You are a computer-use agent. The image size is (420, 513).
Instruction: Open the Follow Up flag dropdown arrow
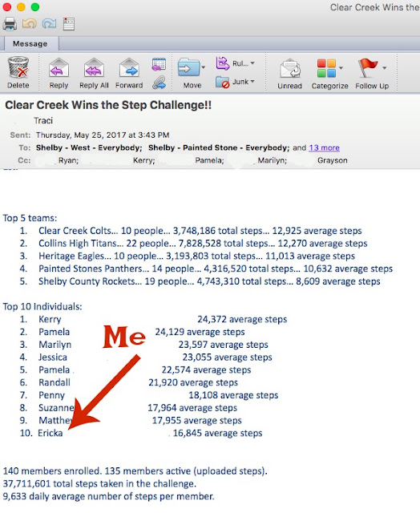click(x=385, y=67)
